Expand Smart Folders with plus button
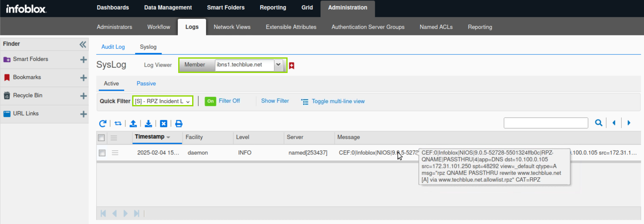The width and height of the screenshot is (644, 224). [x=83, y=59]
